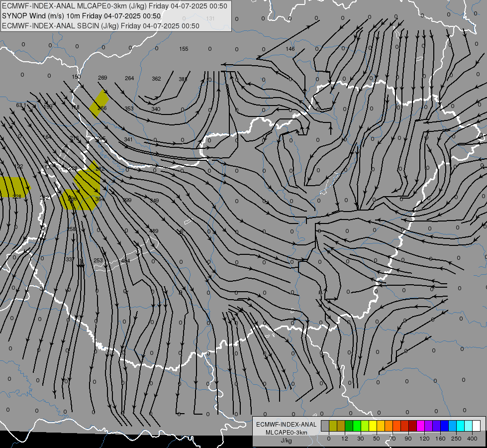Click the map value 399
487x448 pixels.
click(x=127, y=200)
